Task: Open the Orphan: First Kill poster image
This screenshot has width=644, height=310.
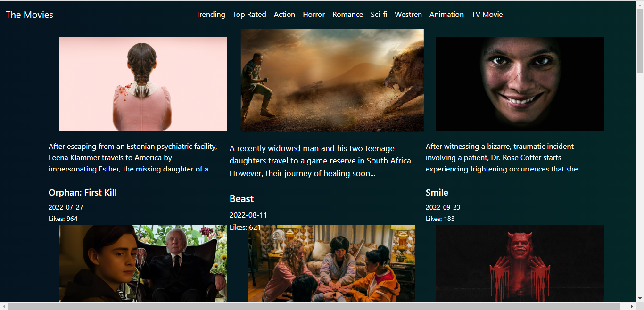Action: point(143,84)
